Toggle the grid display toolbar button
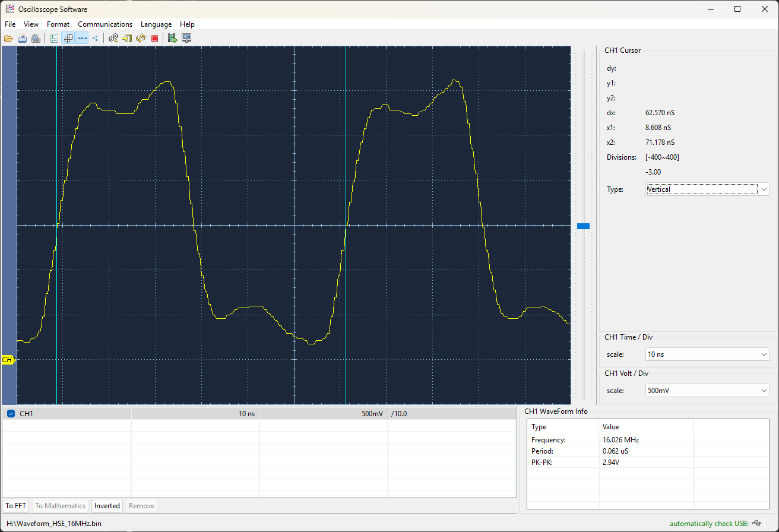Screen dimensions: 779x532 pyautogui.click(x=68, y=39)
